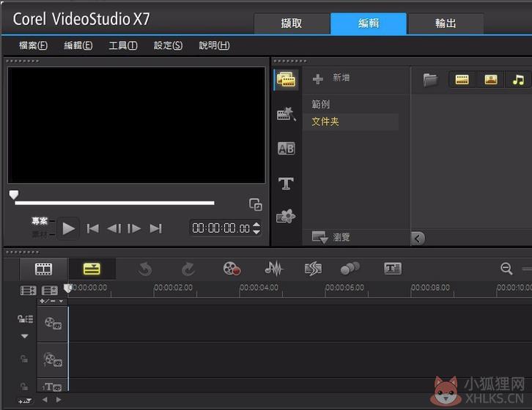Open the 說明(H) Help menu
532x410 pixels.
point(214,45)
